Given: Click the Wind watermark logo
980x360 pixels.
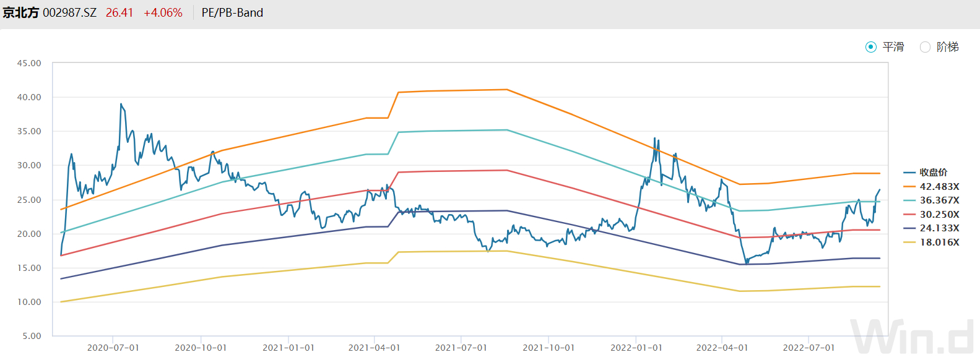Looking at the screenshot, I should [913, 337].
